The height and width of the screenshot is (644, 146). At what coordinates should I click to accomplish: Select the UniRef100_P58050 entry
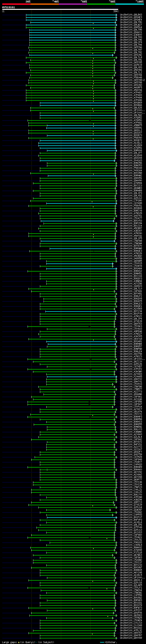(x=131, y=138)
